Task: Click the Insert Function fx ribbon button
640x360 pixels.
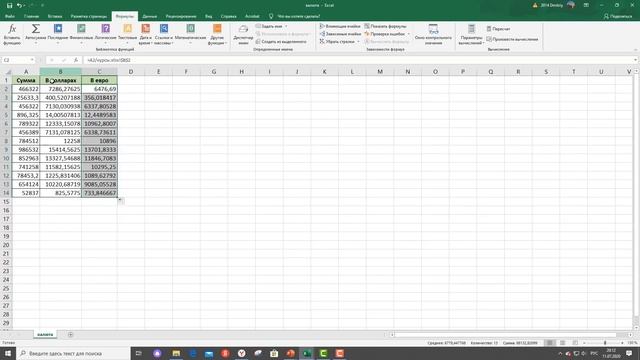Action: [x=12, y=34]
